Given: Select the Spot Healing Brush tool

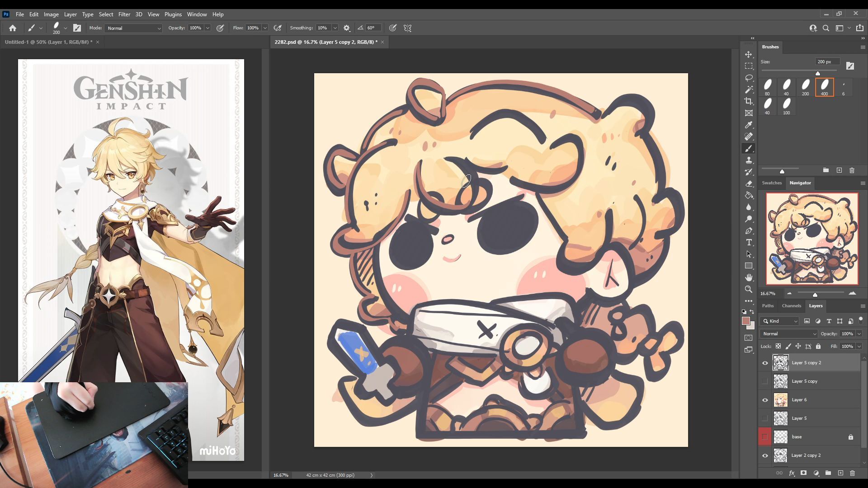Looking at the screenshot, I should [x=749, y=136].
